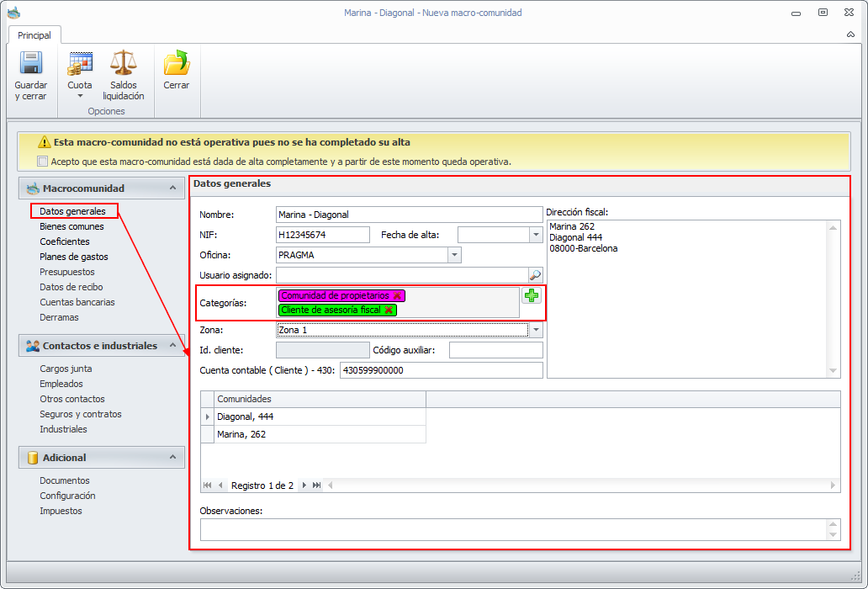The width and height of the screenshot is (868, 589).
Task: Add a category with green plus
Action: click(x=532, y=295)
